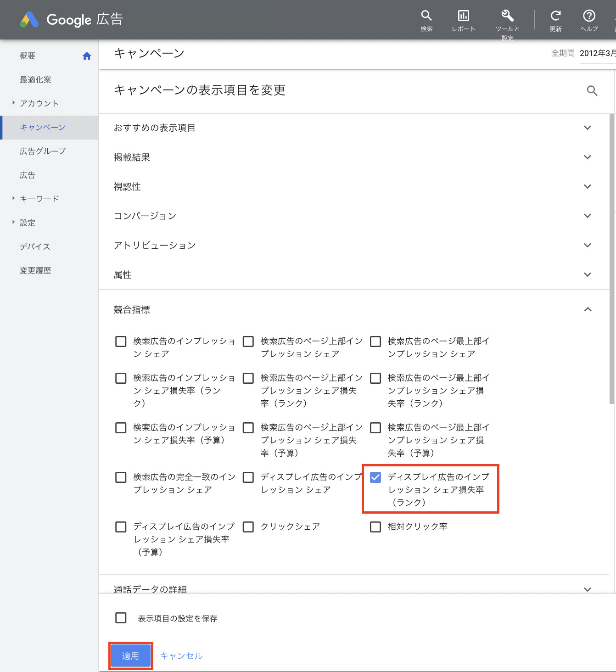Check the クリックシェア checkbox

(248, 526)
